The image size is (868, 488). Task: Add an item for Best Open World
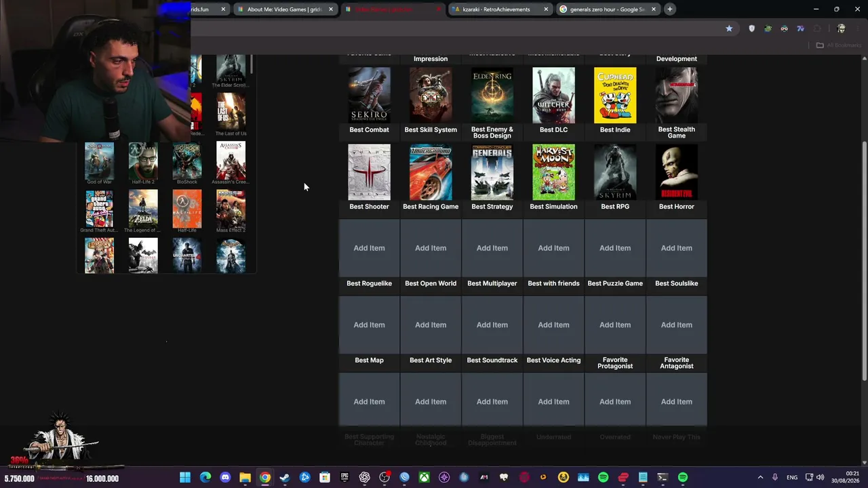pos(431,248)
